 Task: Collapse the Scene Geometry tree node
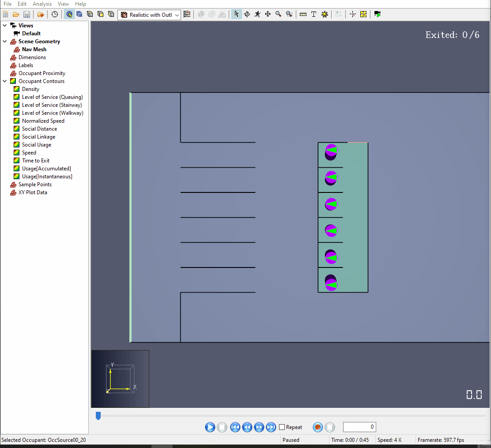click(5, 41)
